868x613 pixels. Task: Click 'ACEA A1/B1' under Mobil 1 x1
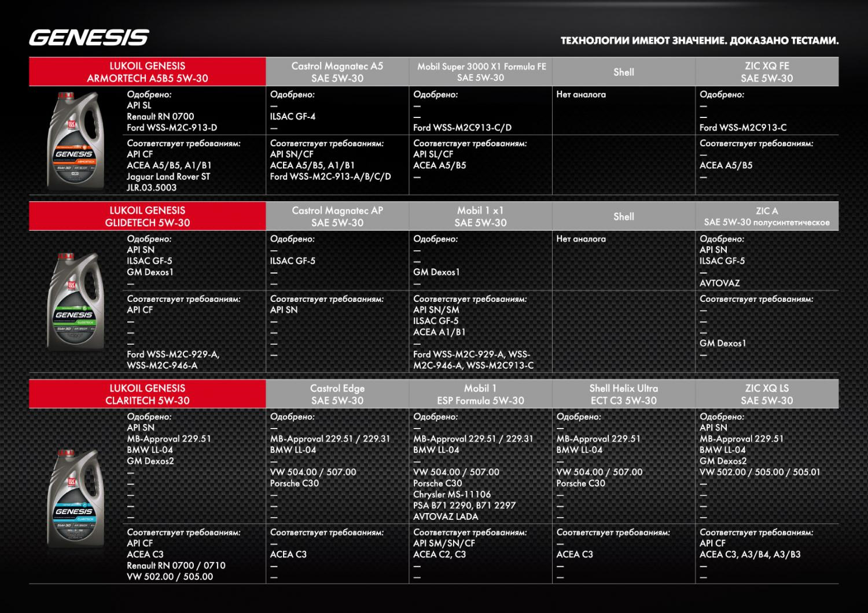(439, 332)
